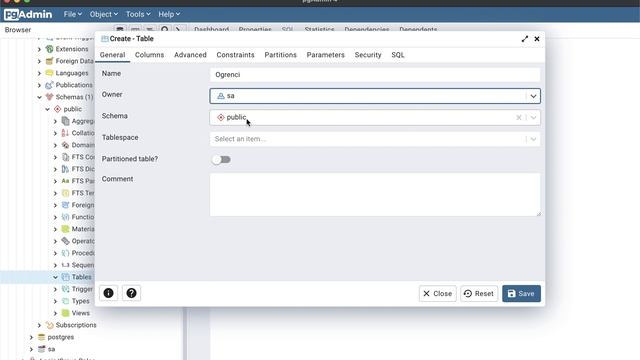
Task: Save the new table
Action: (x=521, y=293)
